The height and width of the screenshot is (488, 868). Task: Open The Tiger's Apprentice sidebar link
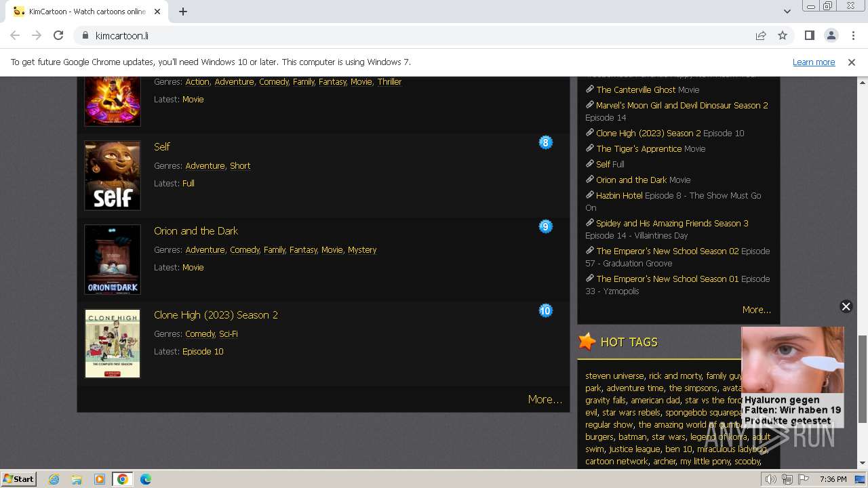coord(639,148)
